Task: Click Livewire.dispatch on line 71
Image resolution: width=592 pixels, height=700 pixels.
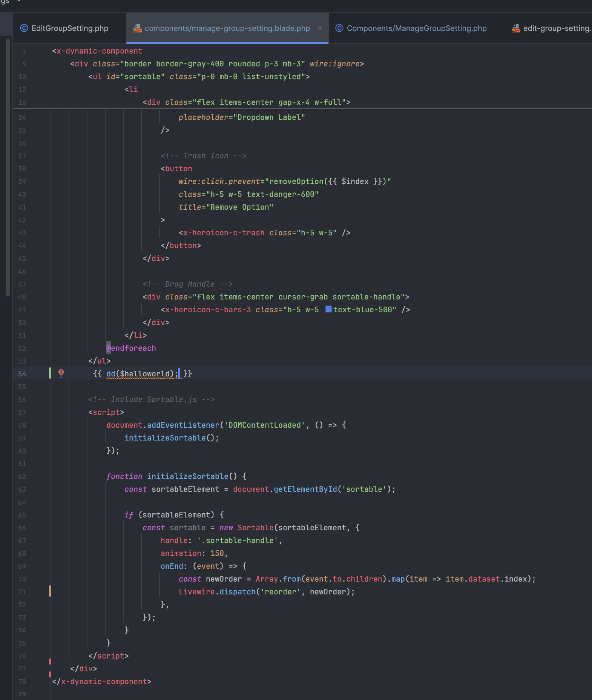Action: (x=217, y=592)
